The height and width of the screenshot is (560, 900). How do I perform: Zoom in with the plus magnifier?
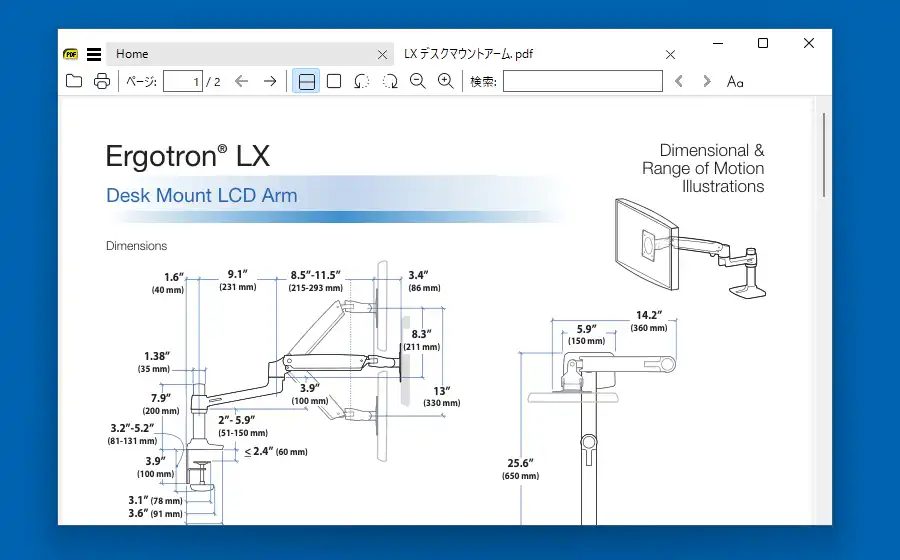tap(446, 81)
